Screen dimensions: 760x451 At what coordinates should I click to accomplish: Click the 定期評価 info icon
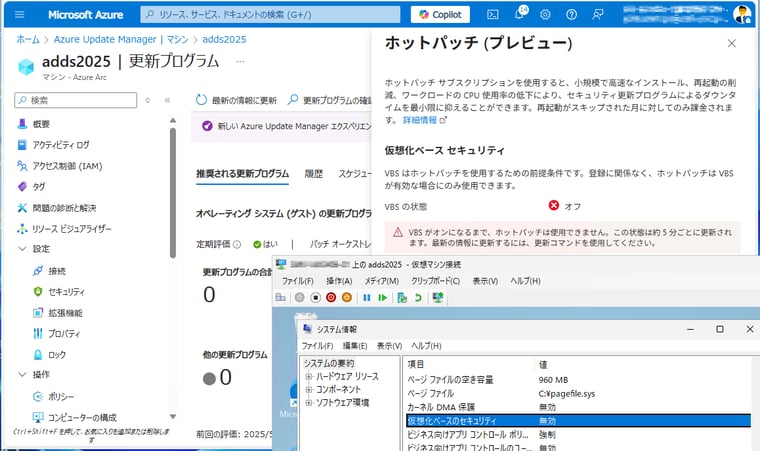[237, 244]
